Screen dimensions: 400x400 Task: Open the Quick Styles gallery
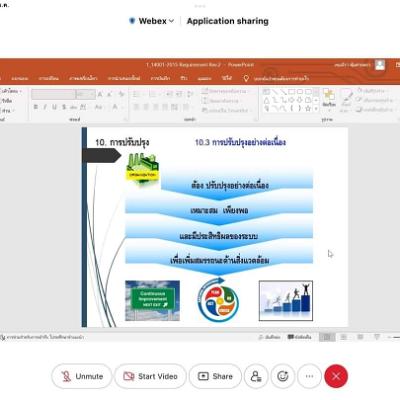click(346, 100)
